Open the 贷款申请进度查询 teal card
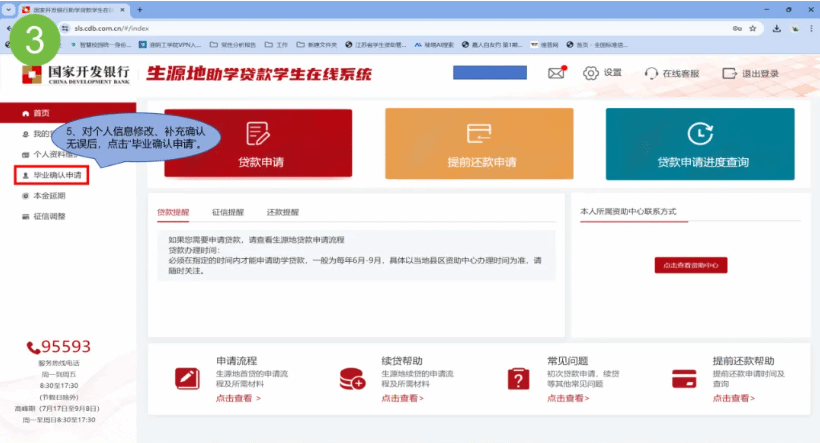Viewport: 820px width, 443px height. point(700,144)
